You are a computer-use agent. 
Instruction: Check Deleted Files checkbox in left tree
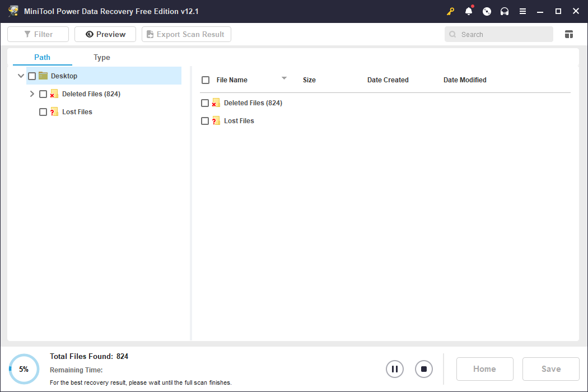(43, 94)
